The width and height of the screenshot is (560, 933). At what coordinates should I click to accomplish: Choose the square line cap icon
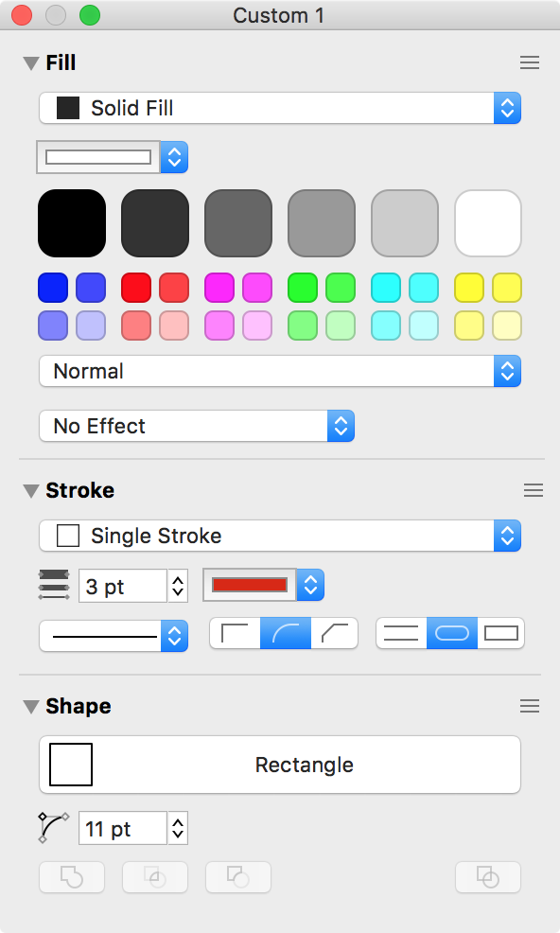(501, 633)
